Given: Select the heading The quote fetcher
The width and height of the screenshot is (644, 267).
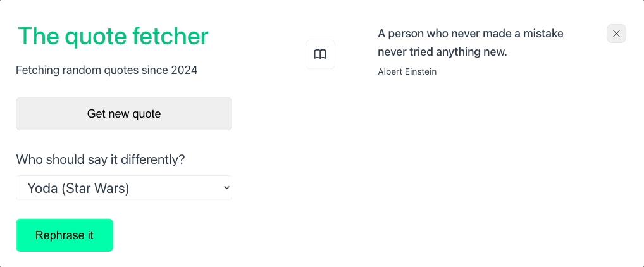Looking at the screenshot, I should click(x=113, y=35).
